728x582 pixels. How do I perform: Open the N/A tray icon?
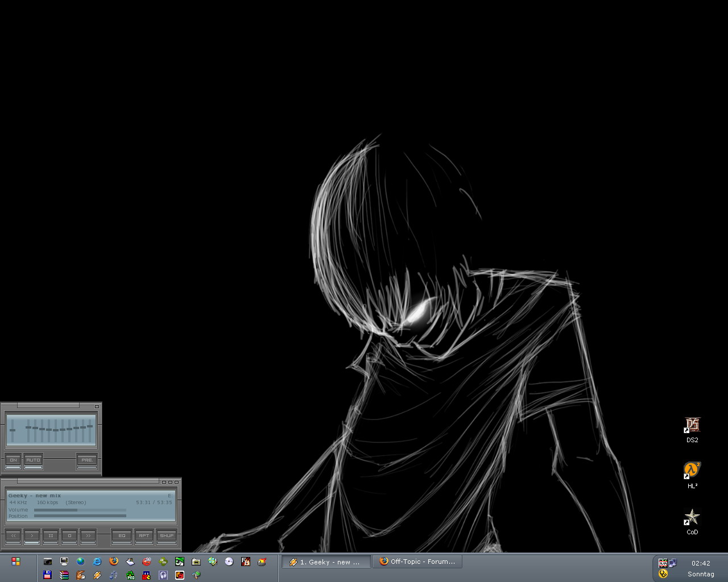click(x=663, y=563)
